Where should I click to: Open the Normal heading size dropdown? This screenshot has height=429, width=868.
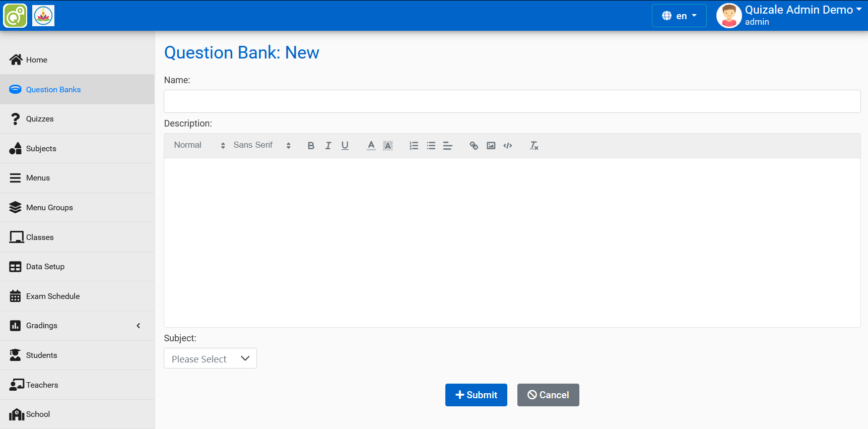click(199, 145)
